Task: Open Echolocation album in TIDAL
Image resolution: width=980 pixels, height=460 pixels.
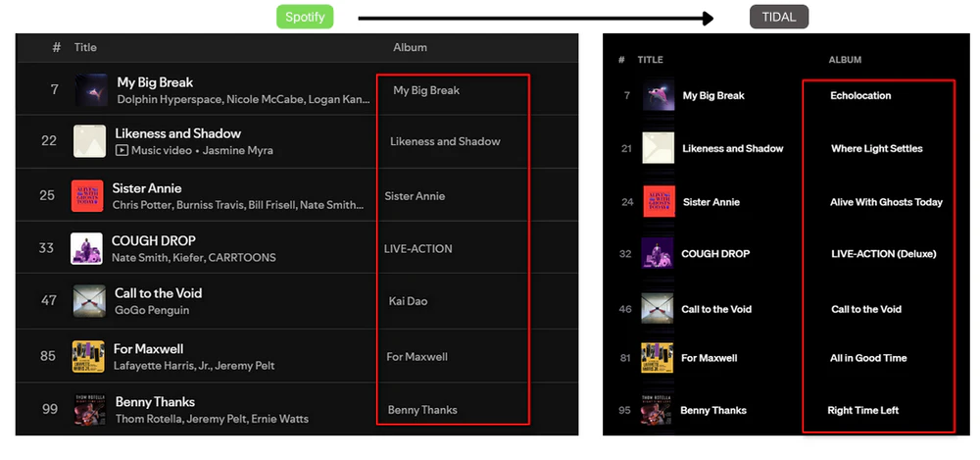Action: tap(860, 96)
